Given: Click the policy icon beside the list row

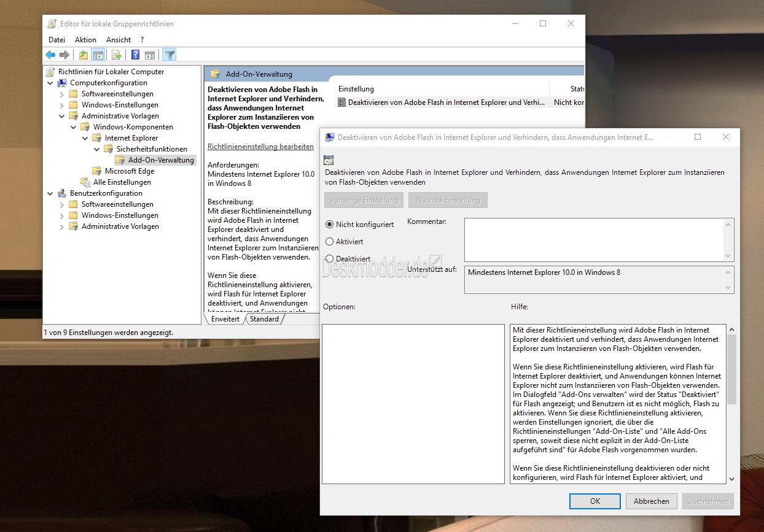Looking at the screenshot, I should point(342,102).
